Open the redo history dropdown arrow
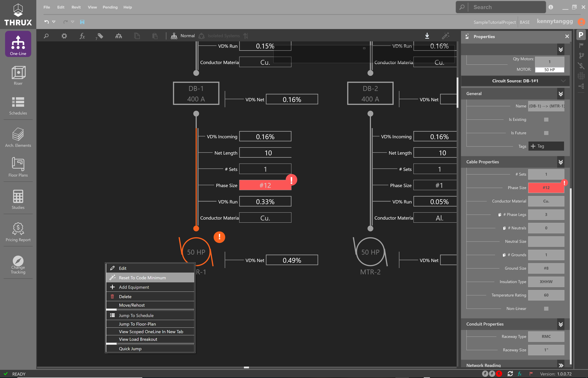Viewport: 588px width, 378px height. (73, 22)
